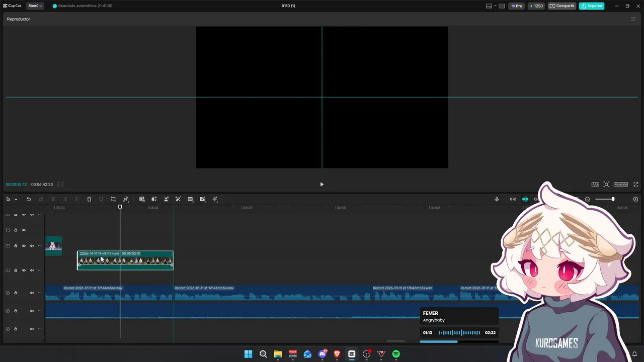Screen dimensions: 644x362
Task: Open the Reproductor panel hamburger menu
Action: pos(633,19)
